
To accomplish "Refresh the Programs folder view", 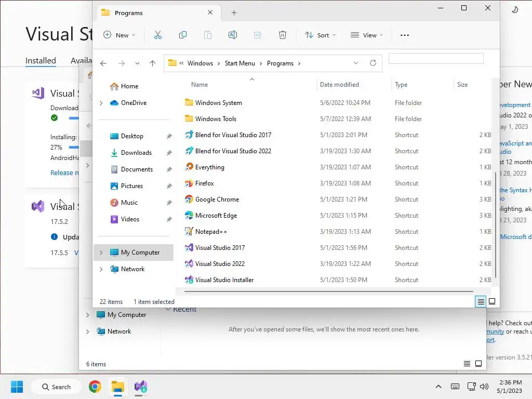I will (x=373, y=63).
